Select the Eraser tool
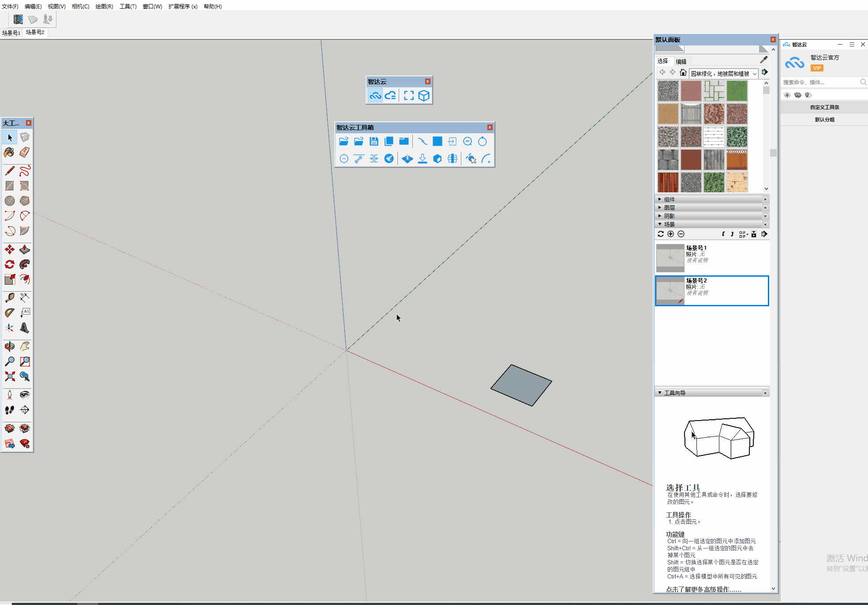This screenshot has width=868, height=605. [25, 153]
